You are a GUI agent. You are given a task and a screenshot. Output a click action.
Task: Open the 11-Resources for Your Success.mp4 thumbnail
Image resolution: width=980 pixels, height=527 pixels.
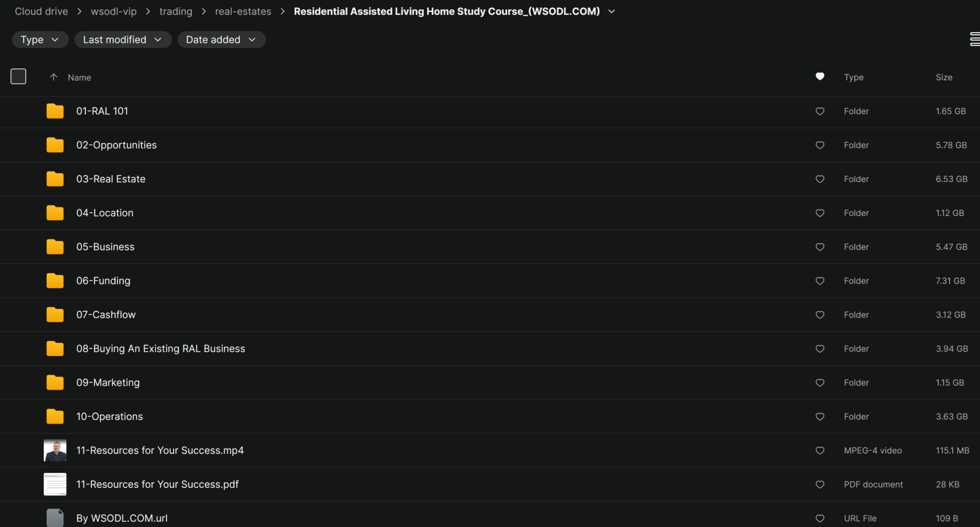pyautogui.click(x=55, y=450)
